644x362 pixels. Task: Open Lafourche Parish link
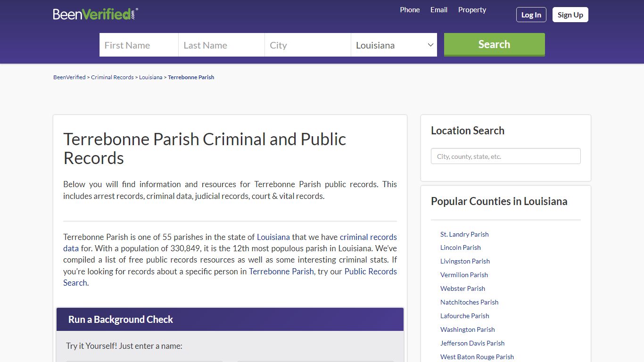click(x=464, y=316)
